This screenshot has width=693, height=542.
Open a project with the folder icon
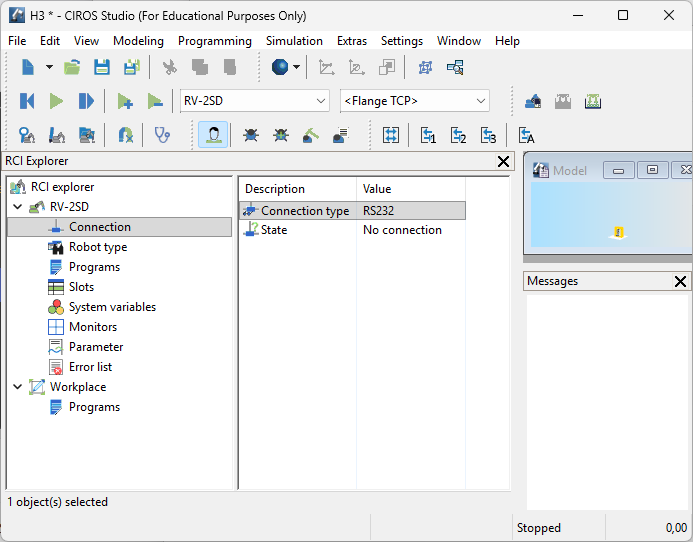pos(72,67)
